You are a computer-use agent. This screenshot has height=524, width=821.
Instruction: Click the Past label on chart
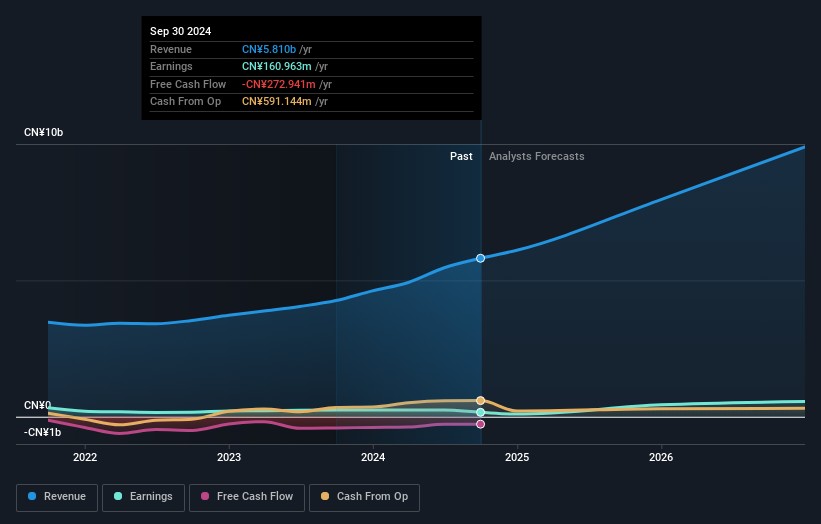[461, 156]
